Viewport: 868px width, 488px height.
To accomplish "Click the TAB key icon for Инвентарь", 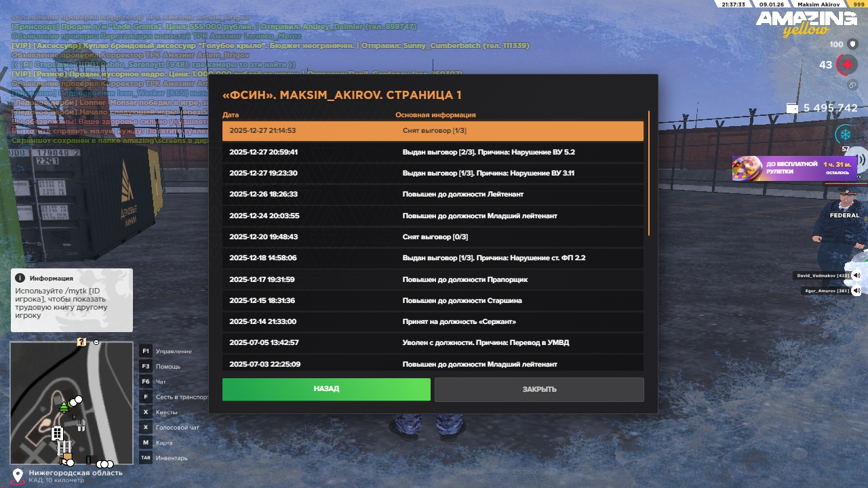I will (145, 457).
